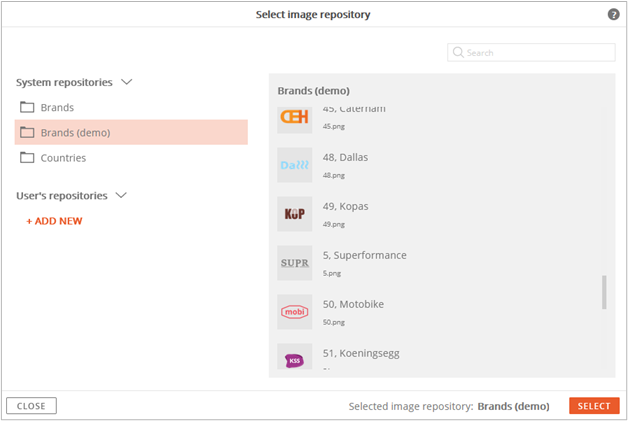Click the System repositories heading text
Viewport: 628px width, 421px height.
tap(64, 82)
